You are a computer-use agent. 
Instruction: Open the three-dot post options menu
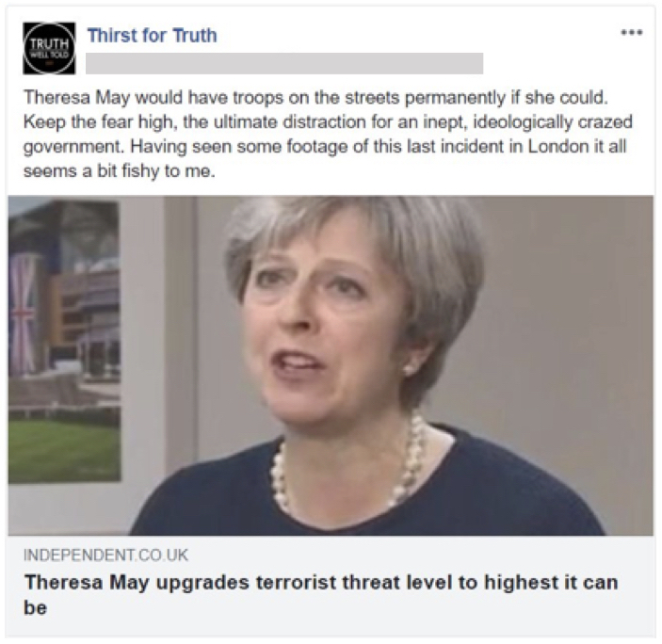coord(631,33)
